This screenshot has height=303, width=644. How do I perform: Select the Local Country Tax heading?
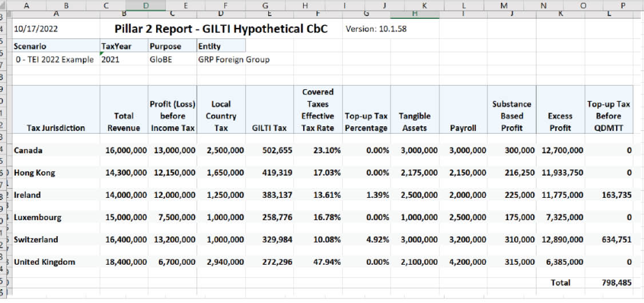pyautogui.click(x=221, y=110)
